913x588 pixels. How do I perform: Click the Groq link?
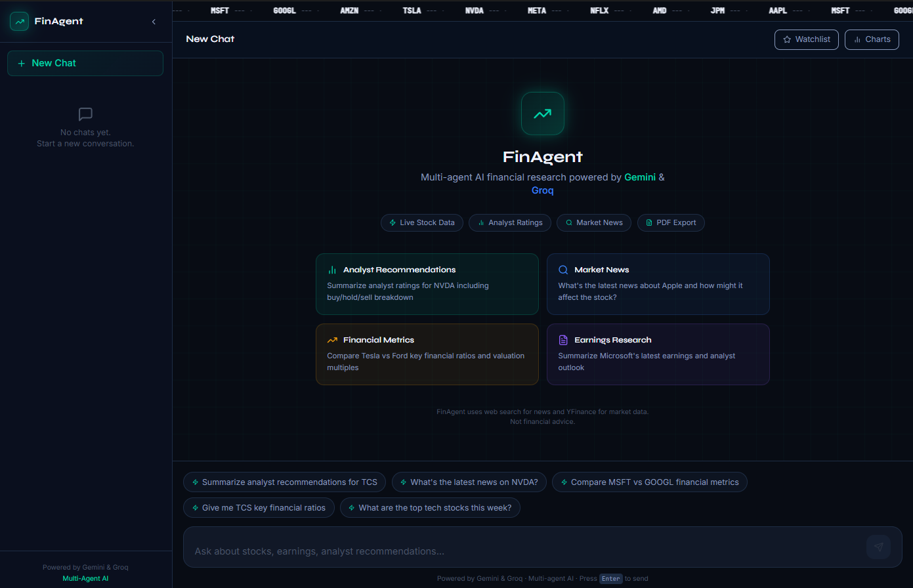click(543, 190)
